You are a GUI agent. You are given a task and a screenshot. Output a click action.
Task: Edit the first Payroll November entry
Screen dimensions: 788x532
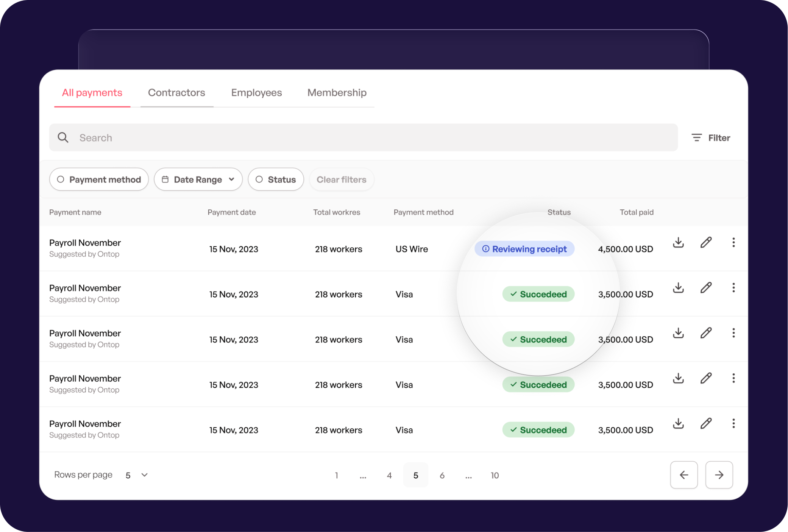[706, 242]
